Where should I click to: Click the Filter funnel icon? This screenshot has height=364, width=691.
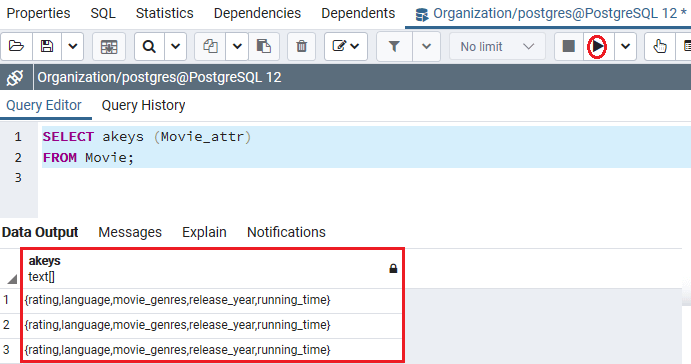coord(394,46)
